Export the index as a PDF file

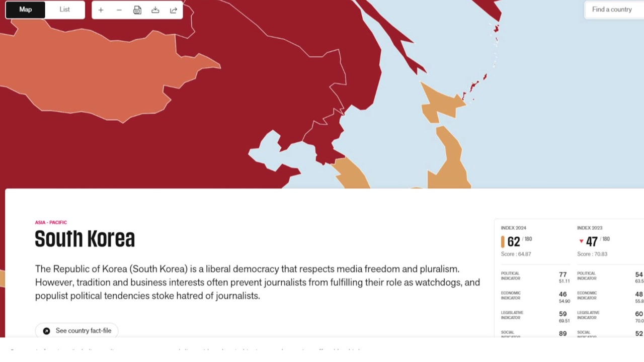(137, 10)
